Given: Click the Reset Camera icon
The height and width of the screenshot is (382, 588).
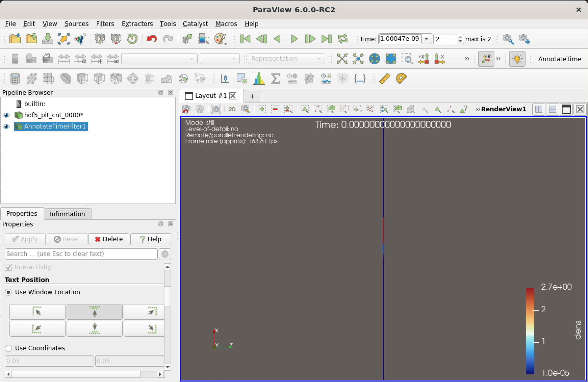Looking at the screenshot, I should coord(342,59).
